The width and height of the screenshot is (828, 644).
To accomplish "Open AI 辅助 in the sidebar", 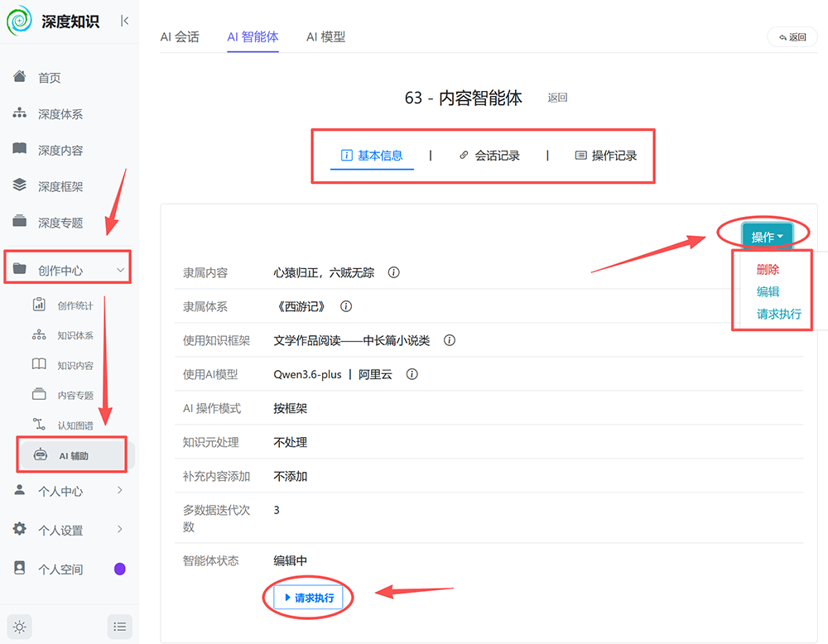I will pos(73,455).
